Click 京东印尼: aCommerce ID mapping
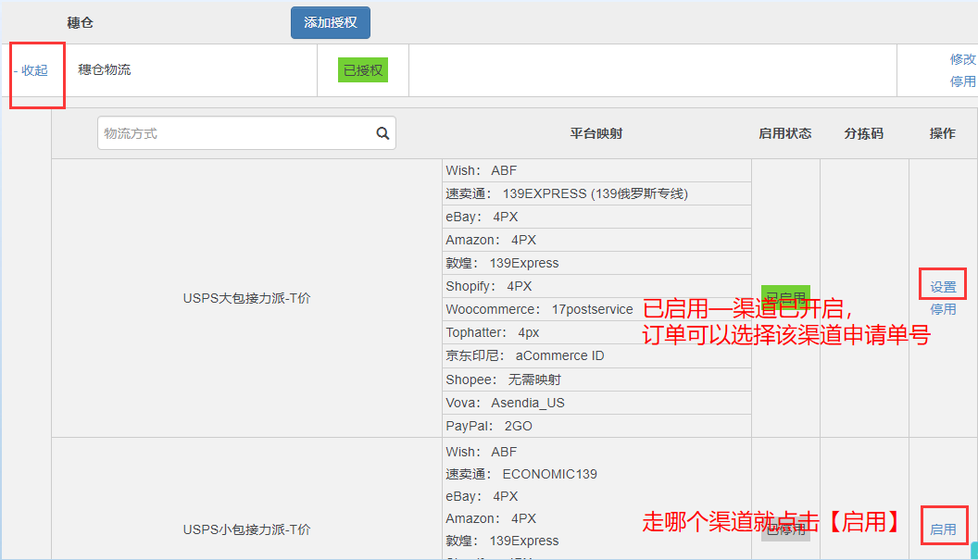978x560 pixels. point(524,355)
